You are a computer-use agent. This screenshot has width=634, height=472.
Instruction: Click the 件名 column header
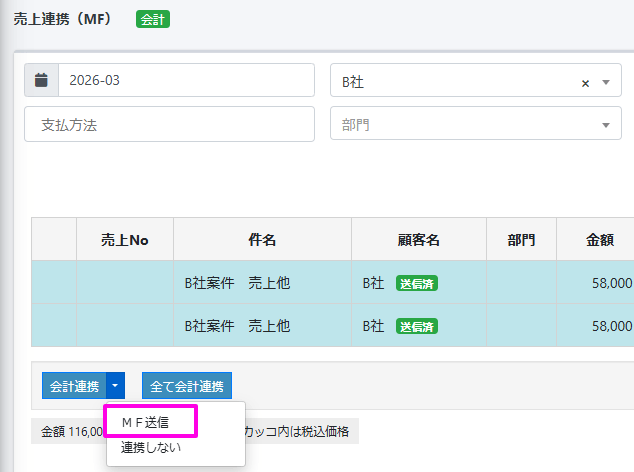[x=262, y=240]
